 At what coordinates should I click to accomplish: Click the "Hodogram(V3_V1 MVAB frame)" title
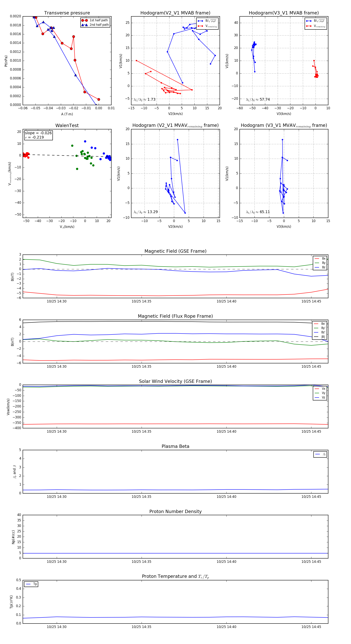click(x=284, y=13)
